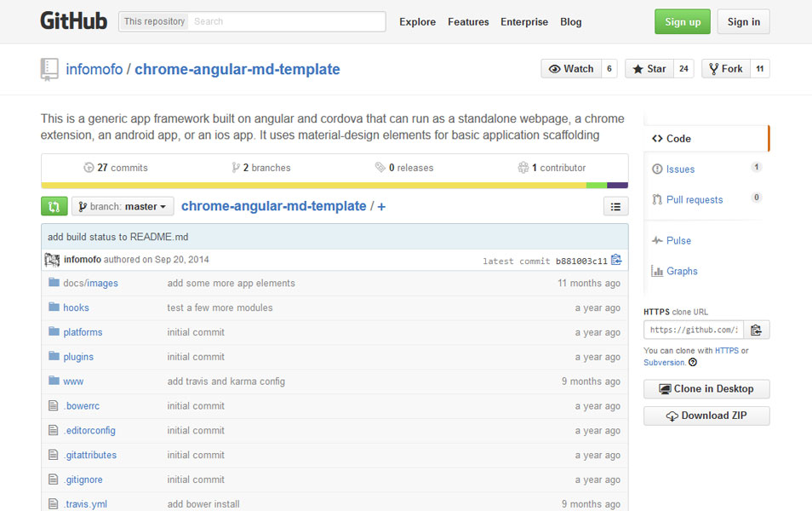Click the plugins folder icon
This screenshot has height=511, width=812.
[x=54, y=356]
